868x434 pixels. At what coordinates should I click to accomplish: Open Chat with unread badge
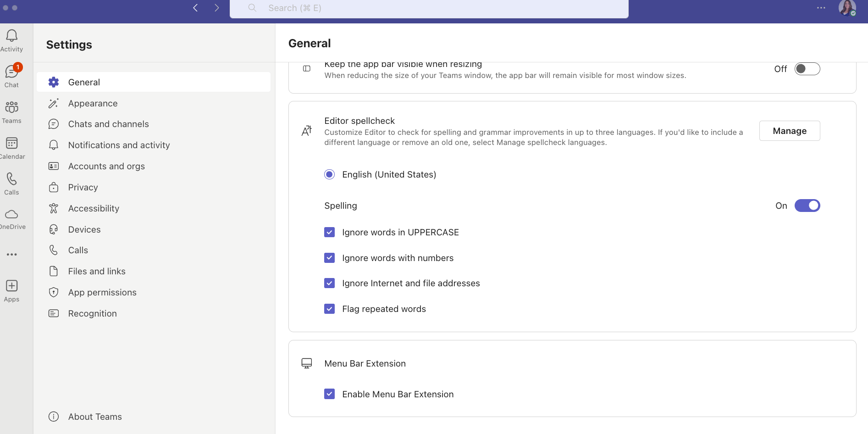coord(12,72)
